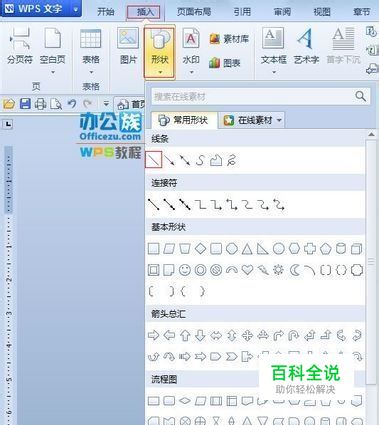Select the right arrow in 箭头总汇
This screenshot has width=379, height=425.
pos(153,335)
